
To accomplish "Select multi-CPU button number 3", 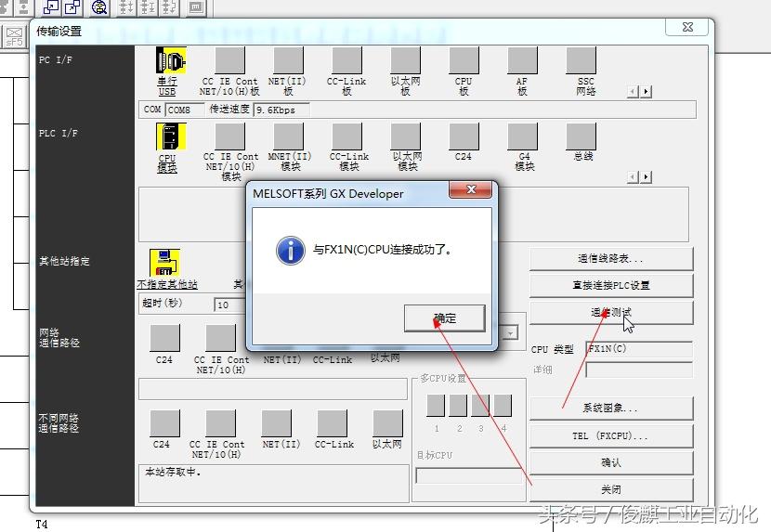I will [480, 405].
